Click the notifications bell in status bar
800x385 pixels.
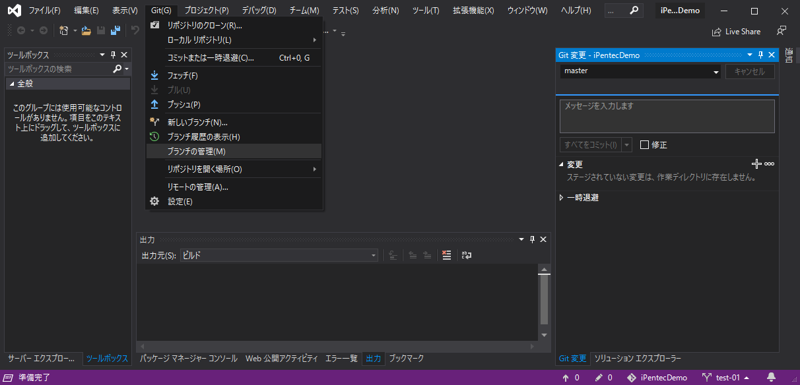click(x=771, y=378)
